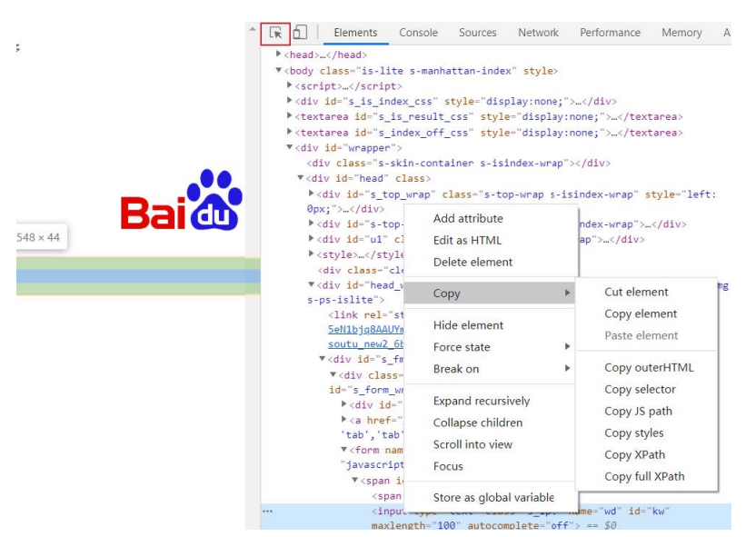Screen dimensions: 756x537
Task: Click the Baidu logo image
Action: tap(182, 201)
